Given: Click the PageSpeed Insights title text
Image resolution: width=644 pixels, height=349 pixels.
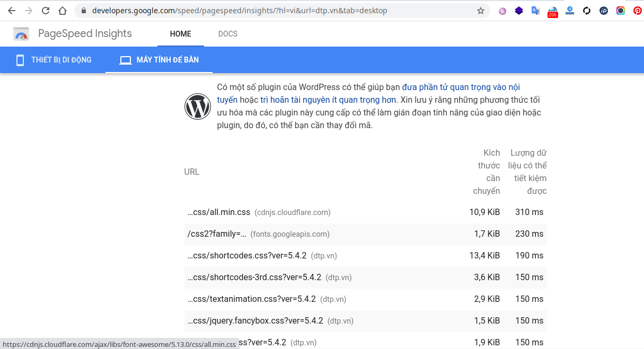Looking at the screenshot, I should 85,33.
